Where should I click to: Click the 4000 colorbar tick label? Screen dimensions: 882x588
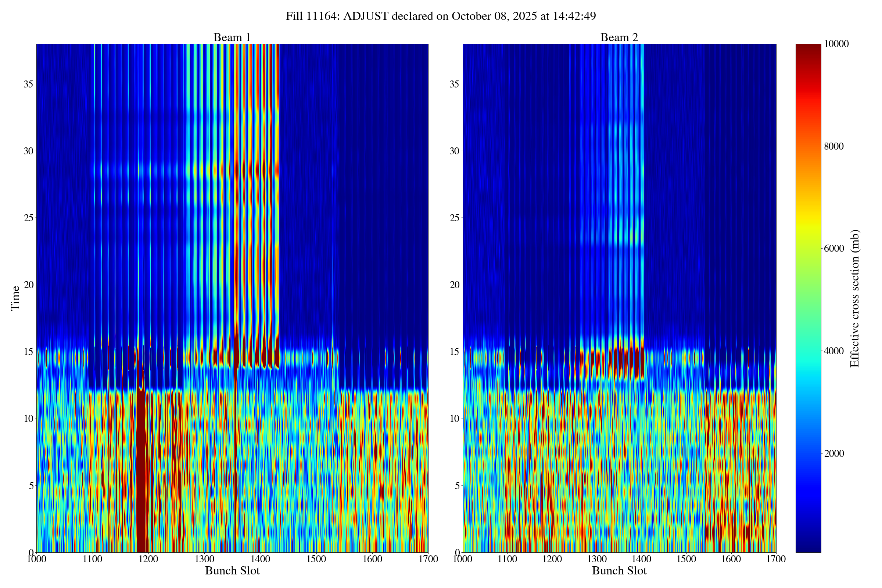click(833, 351)
